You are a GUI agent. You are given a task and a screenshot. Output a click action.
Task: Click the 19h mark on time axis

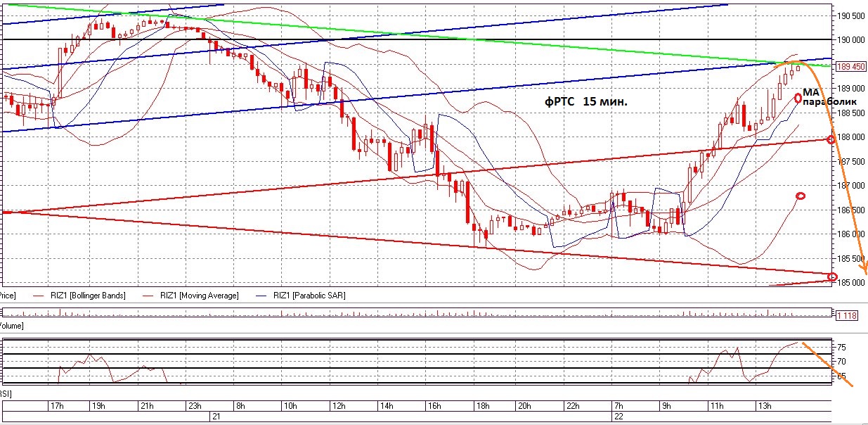(x=99, y=406)
